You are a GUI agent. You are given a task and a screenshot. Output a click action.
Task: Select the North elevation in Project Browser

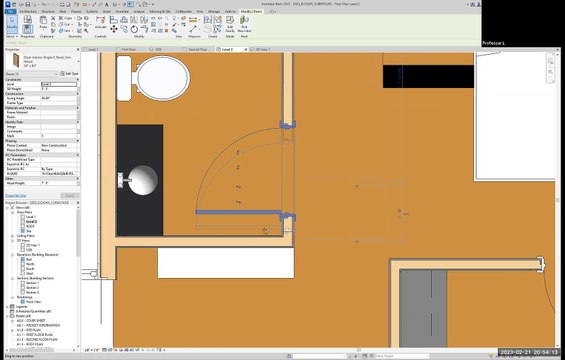30,264
